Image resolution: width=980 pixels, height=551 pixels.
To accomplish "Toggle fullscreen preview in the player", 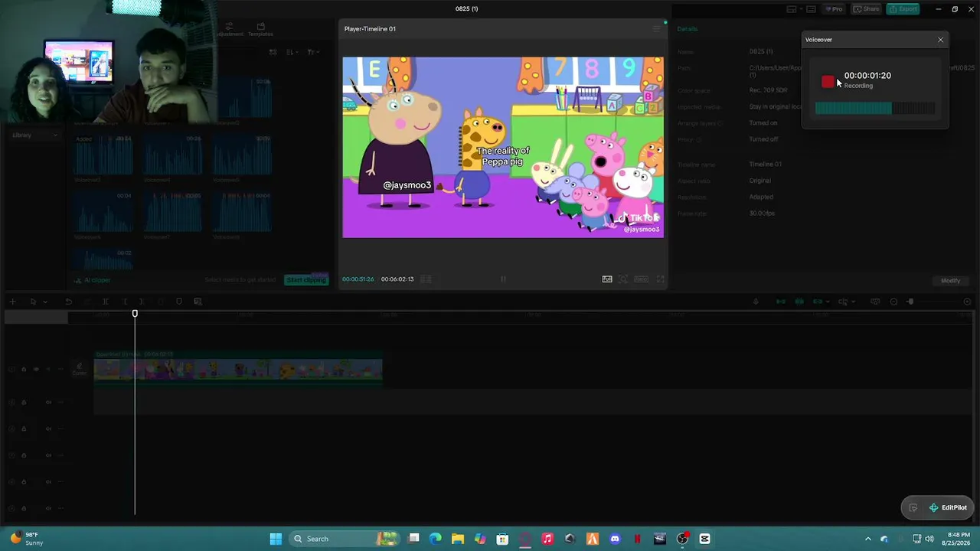I will tap(660, 279).
